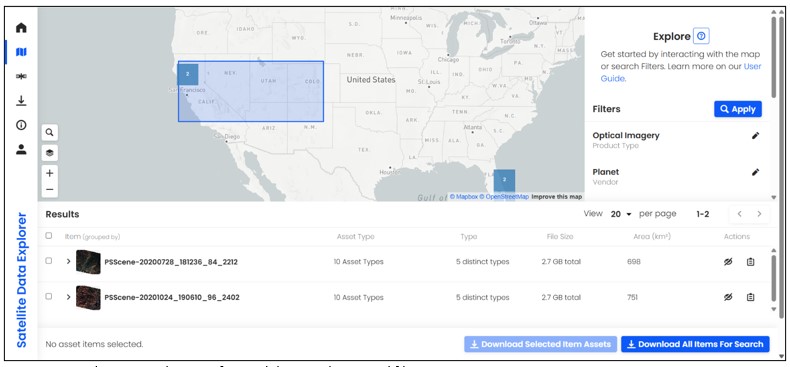
Task: Go to the next results page
Action: tap(759, 214)
